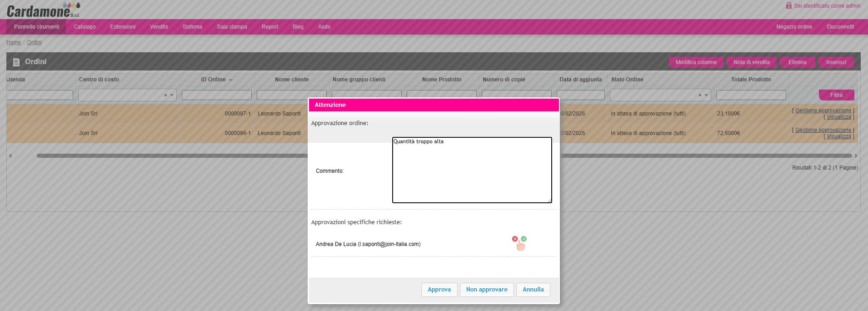Click the Ordini breadcrumb link
Viewport: 868px width, 311px height.
[34, 42]
